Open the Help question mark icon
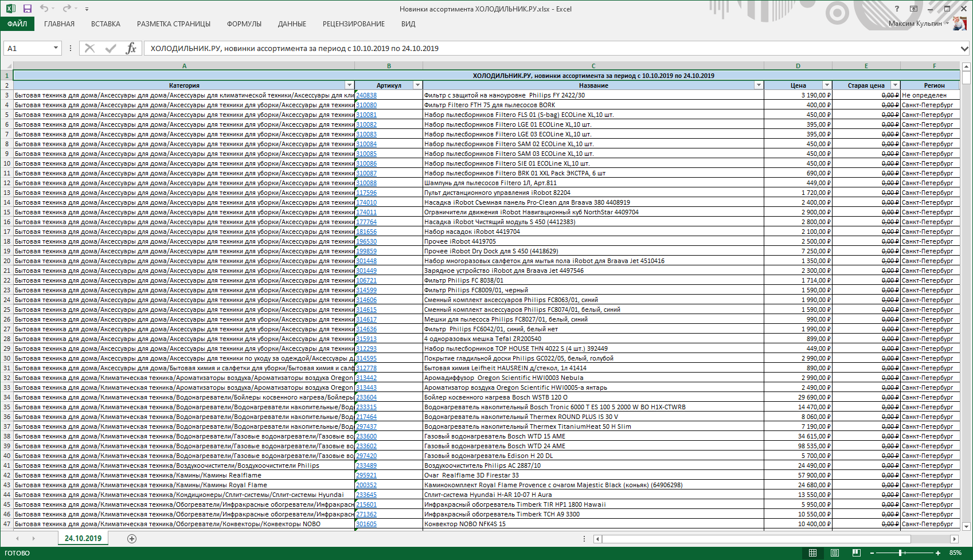 pos(897,9)
